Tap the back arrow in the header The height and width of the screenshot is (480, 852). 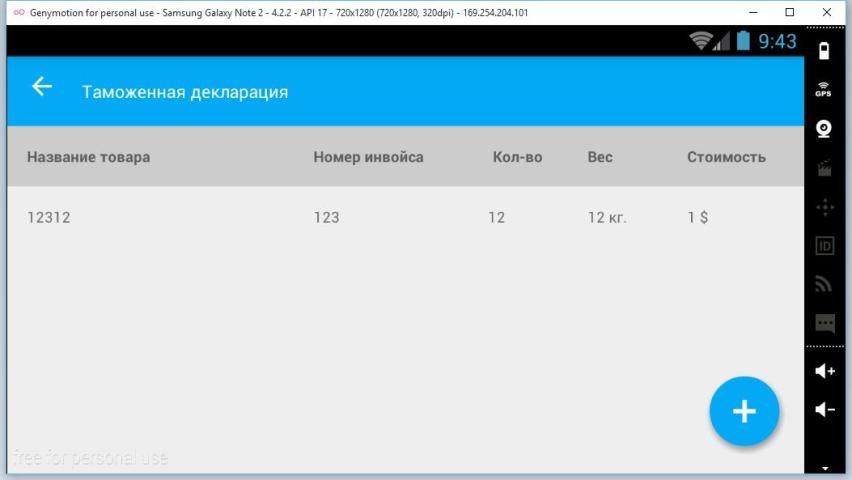41,87
